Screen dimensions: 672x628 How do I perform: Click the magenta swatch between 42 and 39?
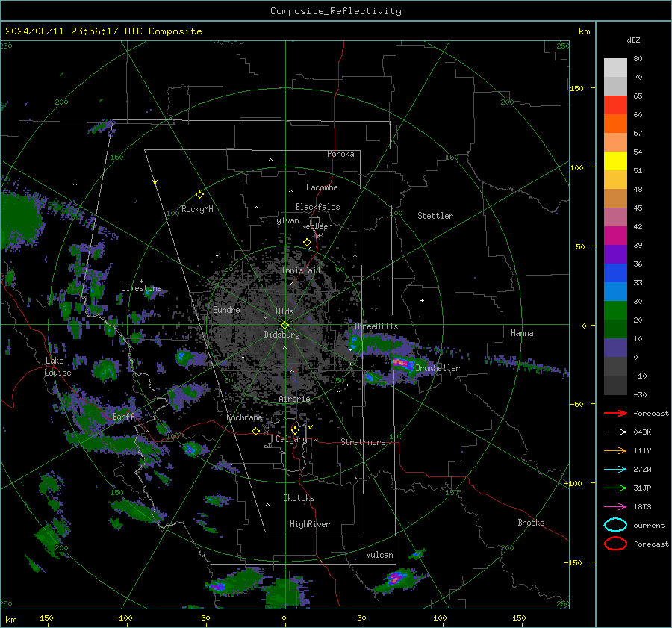pyautogui.click(x=615, y=236)
